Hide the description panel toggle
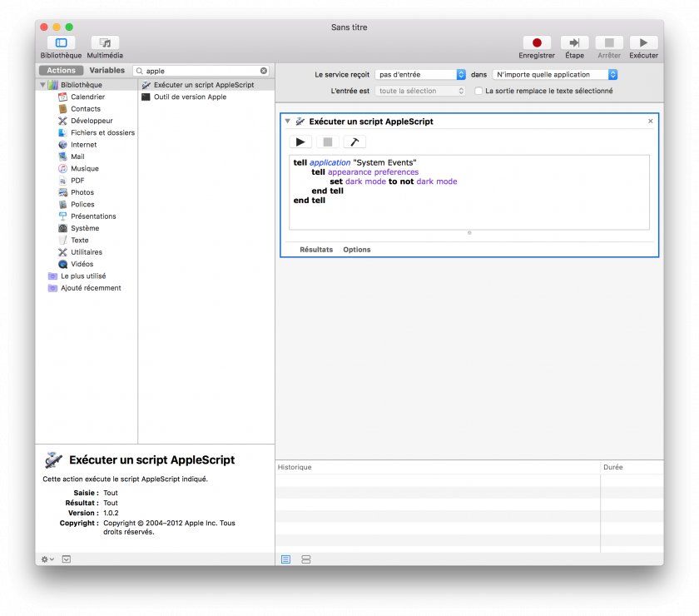This screenshot has width=699, height=616. (67, 559)
